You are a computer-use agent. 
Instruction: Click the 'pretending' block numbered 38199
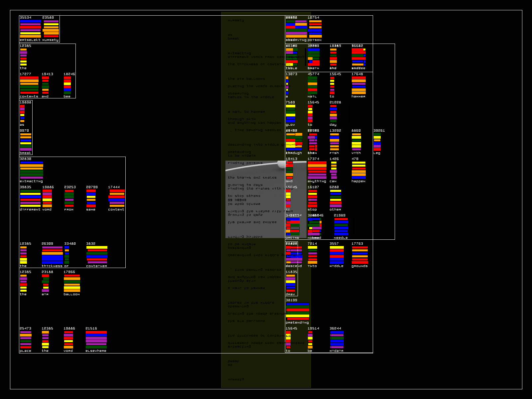coord(298,311)
